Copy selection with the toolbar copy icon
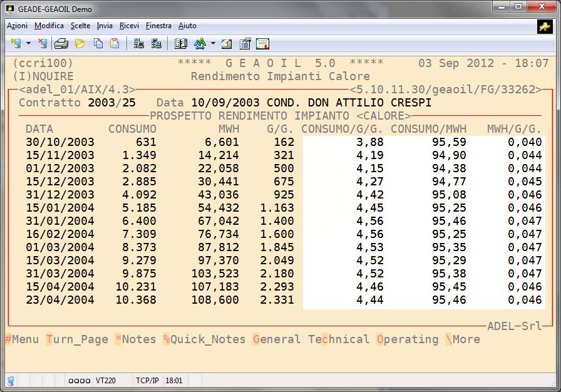Screen dimensions: 561x392 98,43
